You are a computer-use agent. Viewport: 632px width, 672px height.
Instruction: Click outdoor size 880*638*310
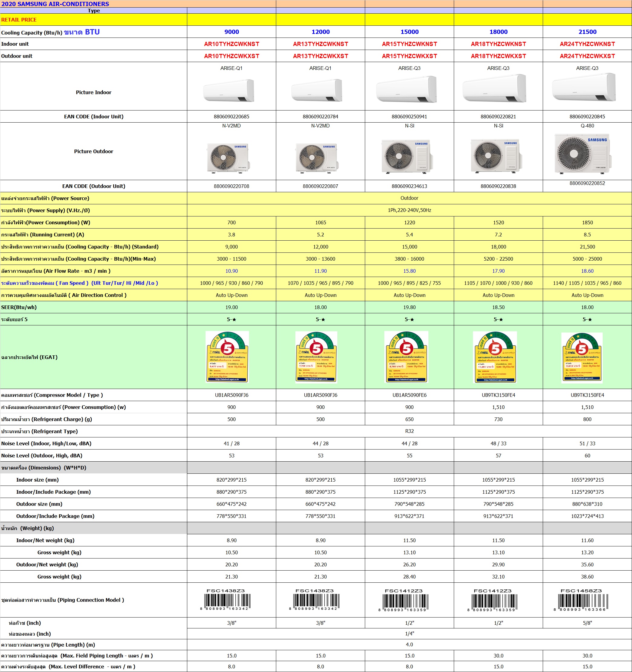588,504
